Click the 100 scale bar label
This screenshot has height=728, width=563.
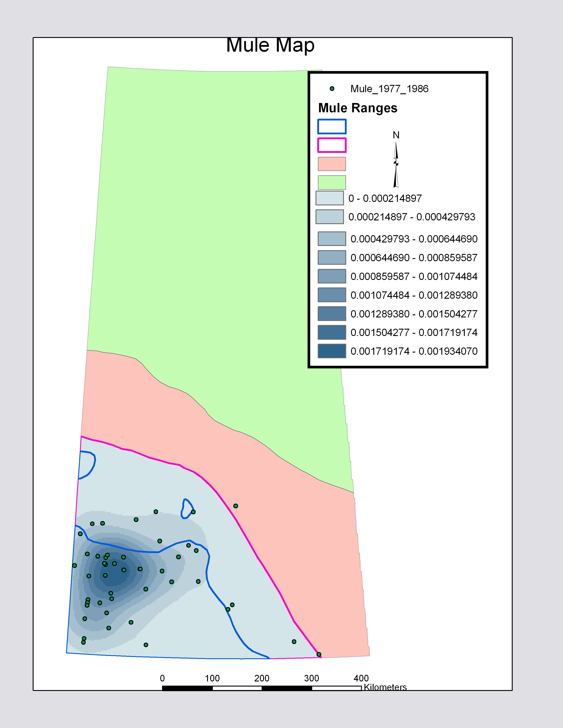[212, 678]
